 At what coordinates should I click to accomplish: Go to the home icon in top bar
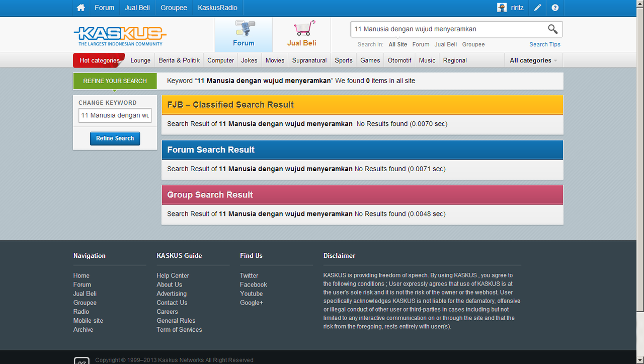tap(80, 8)
